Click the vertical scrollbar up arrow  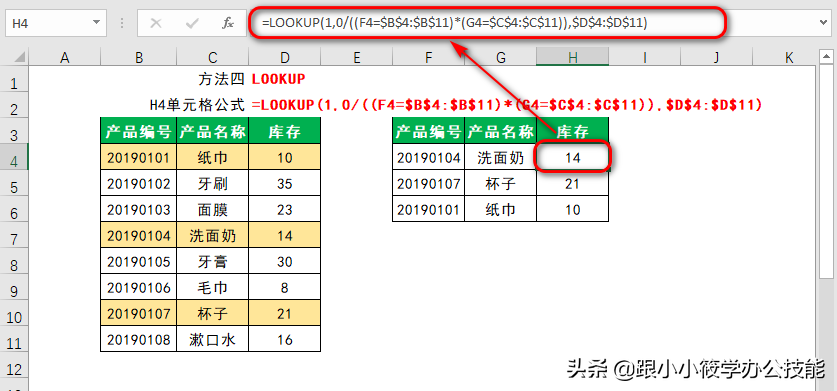tap(826, 57)
